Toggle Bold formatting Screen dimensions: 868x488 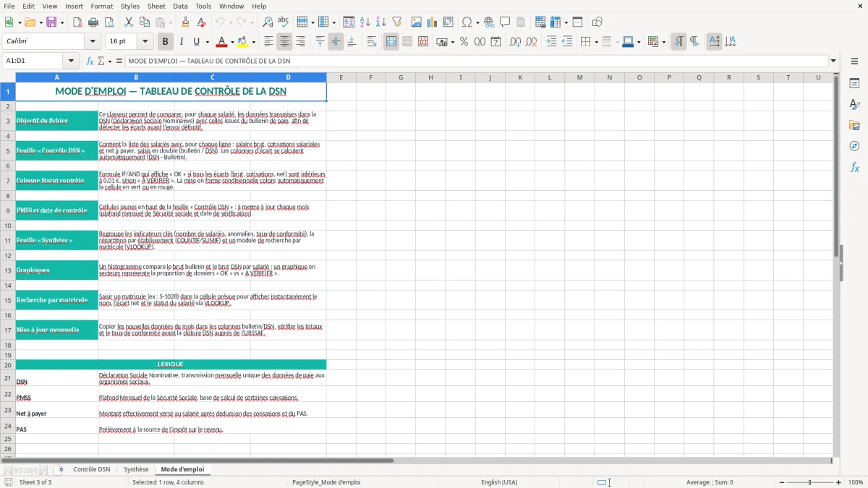[x=166, y=42]
